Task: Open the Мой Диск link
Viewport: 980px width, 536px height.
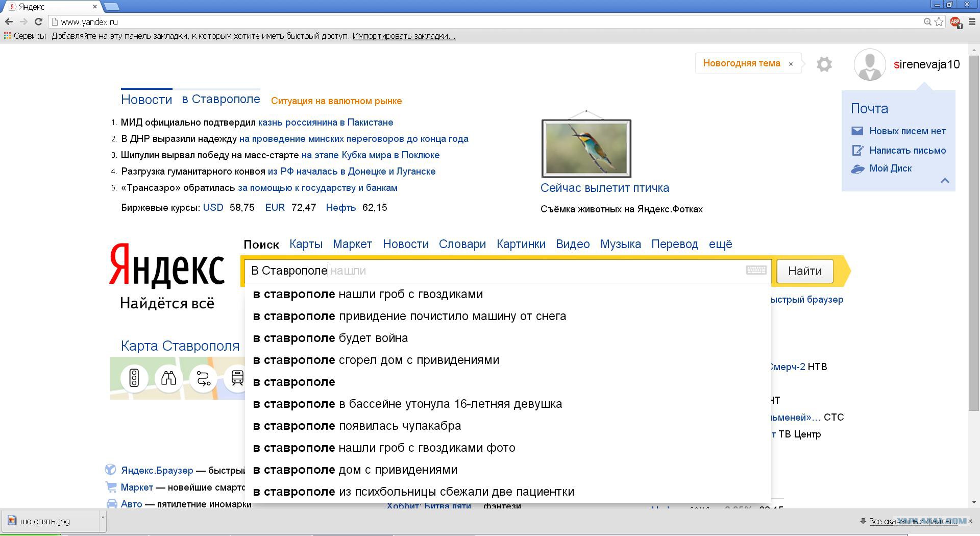Action: (891, 168)
